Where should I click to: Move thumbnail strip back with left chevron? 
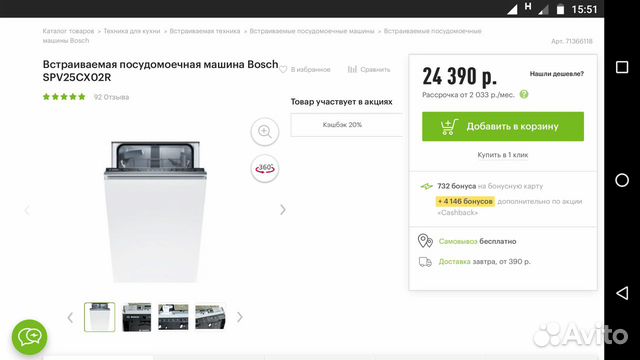pos(70,317)
